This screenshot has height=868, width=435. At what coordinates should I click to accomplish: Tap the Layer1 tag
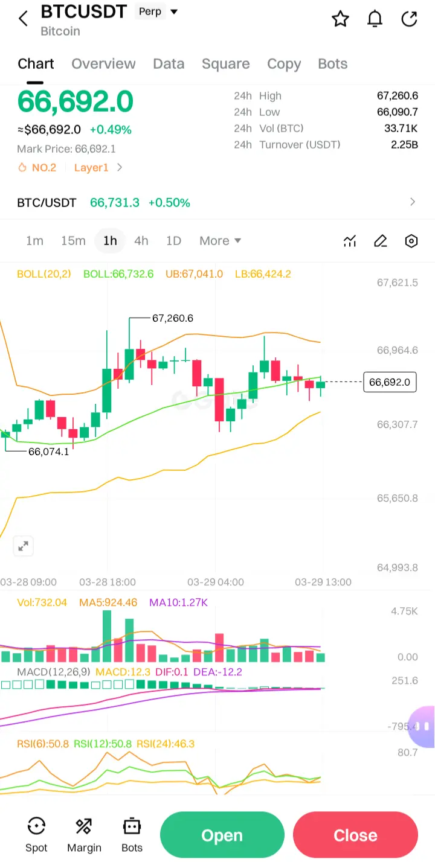(91, 168)
